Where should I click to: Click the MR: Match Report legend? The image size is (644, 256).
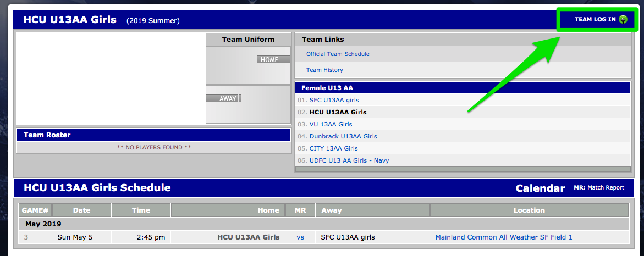click(599, 187)
